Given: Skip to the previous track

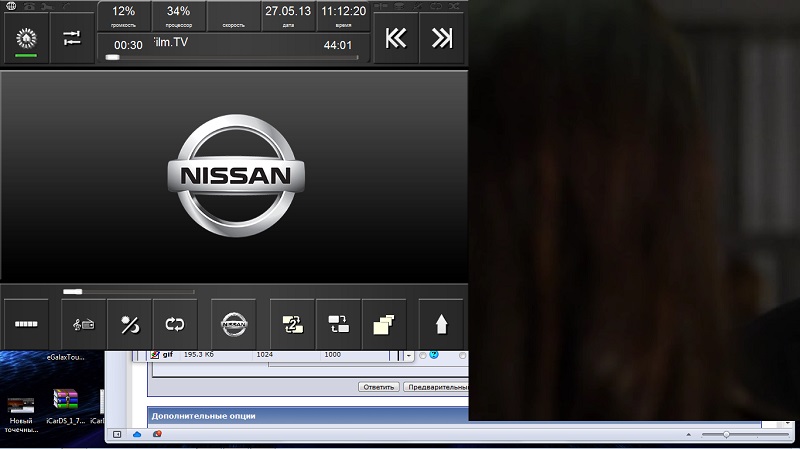Looking at the screenshot, I should pos(396,38).
